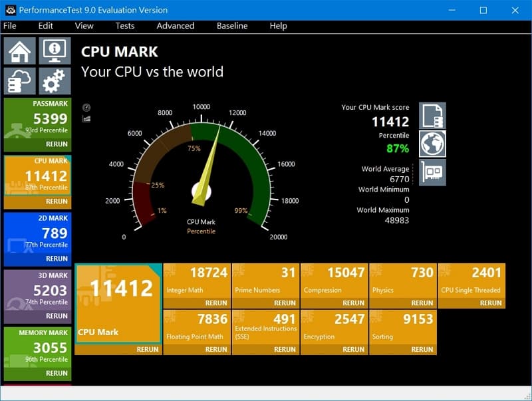The image size is (532, 401).
Task: Select the 3D Mark 5203 tile
Action: click(37, 290)
